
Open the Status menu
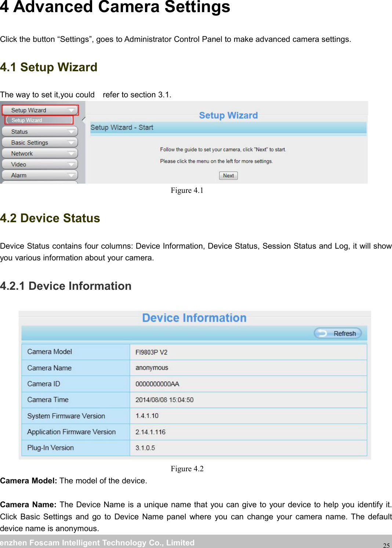coord(40,131)
